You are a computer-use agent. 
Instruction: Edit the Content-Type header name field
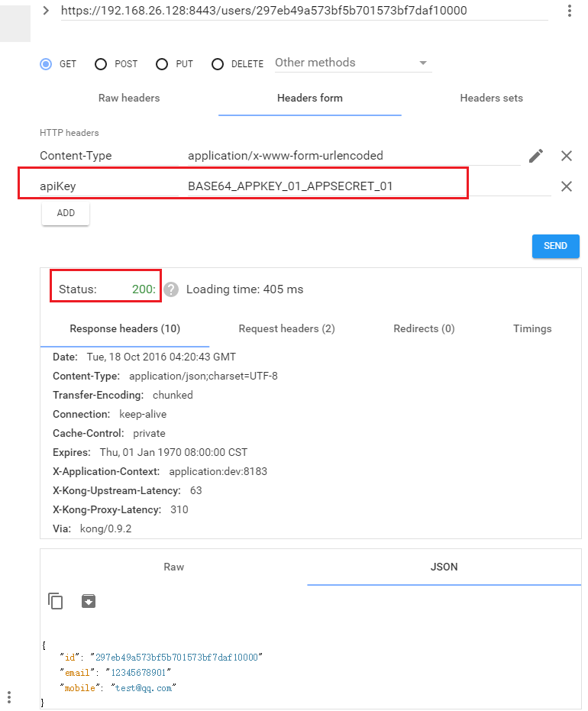tap(108, 156)
